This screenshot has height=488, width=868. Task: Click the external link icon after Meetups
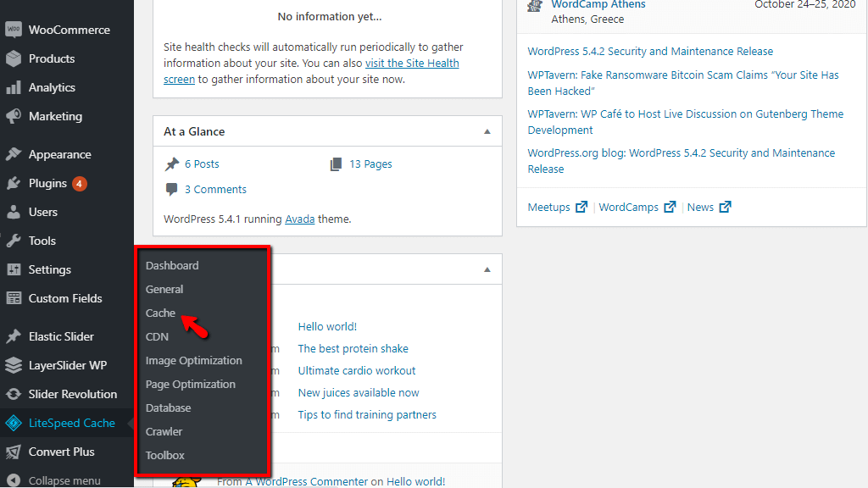tap(581, 207)
